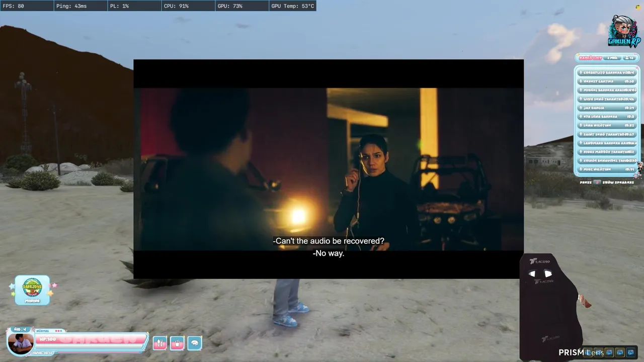644x362 pixels.
Task: Click Migz Nicotine's microphone icon
Action: [x=581, y=169]
